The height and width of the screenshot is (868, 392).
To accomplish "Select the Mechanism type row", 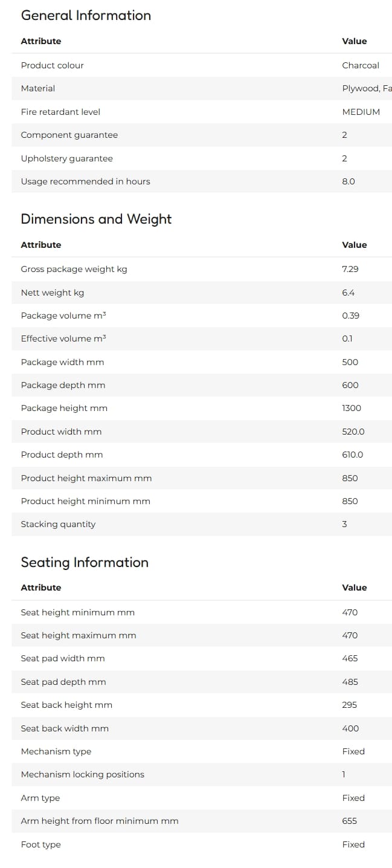I will pyautogui.click(x=202, y=751).
